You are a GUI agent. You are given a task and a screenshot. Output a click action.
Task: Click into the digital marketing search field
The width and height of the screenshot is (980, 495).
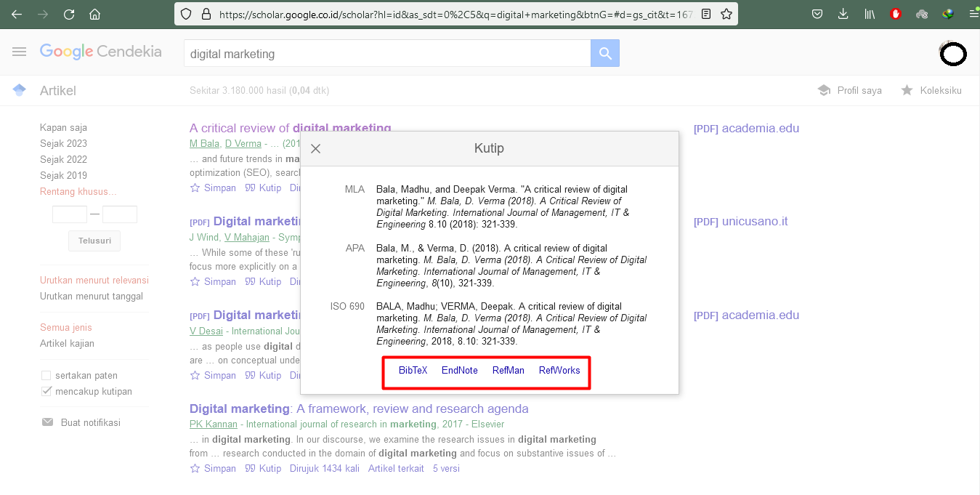pos(386,53)
